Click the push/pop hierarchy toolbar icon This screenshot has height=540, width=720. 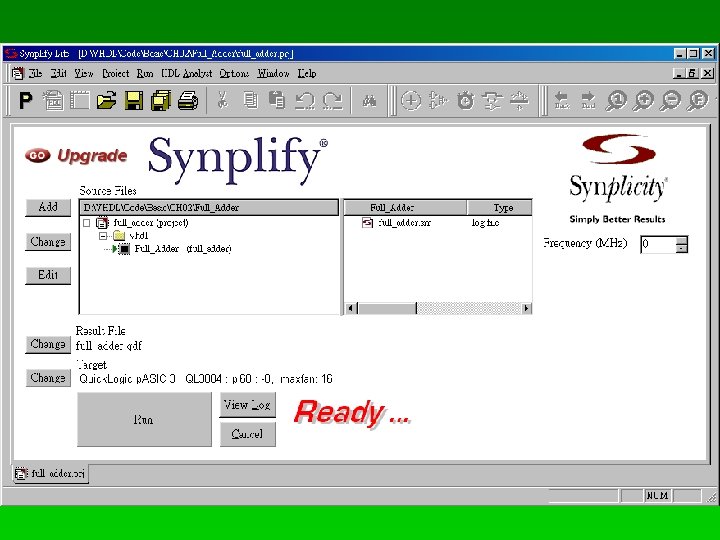pos(519,101)
